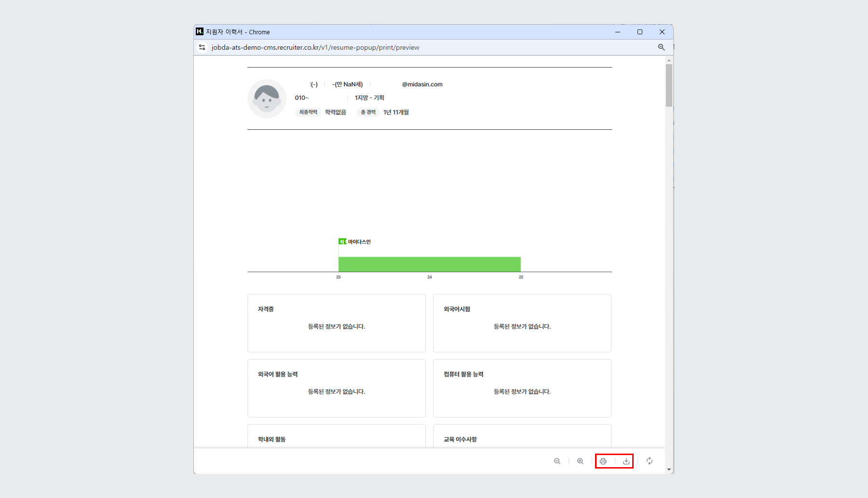
Task: Click the zoom out magnifier icon
Action: [557, 461]
